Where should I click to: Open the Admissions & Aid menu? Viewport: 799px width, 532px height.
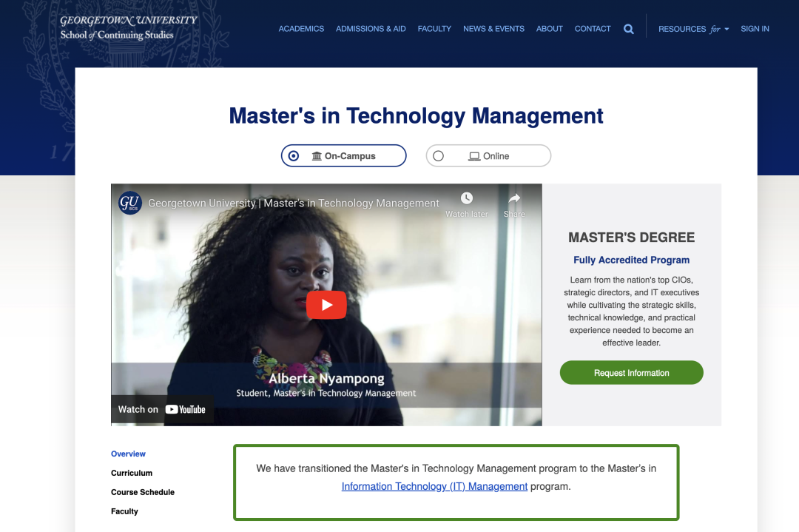pos(371,29)
